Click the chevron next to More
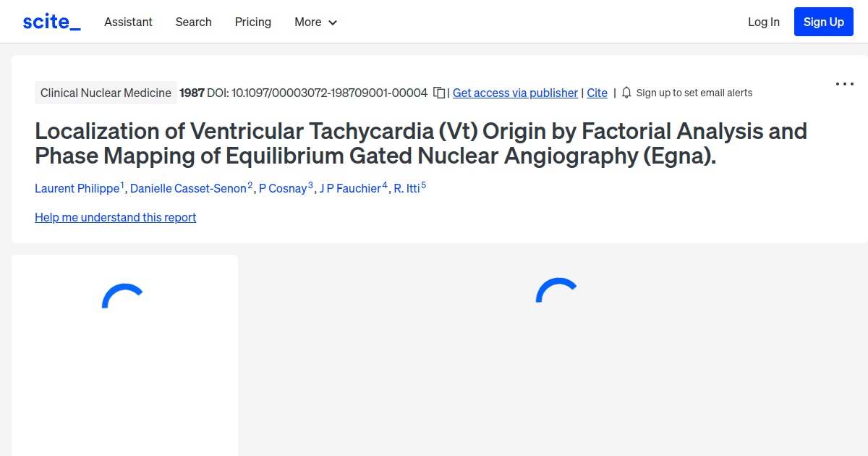 pyautogui.click(x=333, y=22)
